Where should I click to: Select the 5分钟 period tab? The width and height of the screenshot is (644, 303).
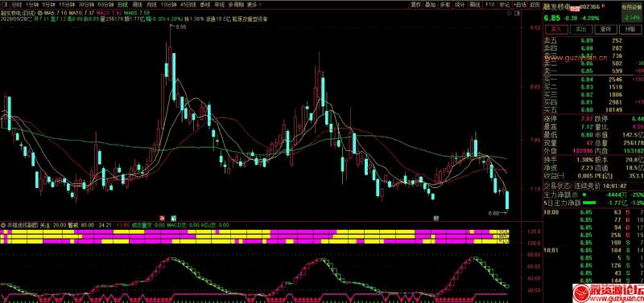pos(48,5)
